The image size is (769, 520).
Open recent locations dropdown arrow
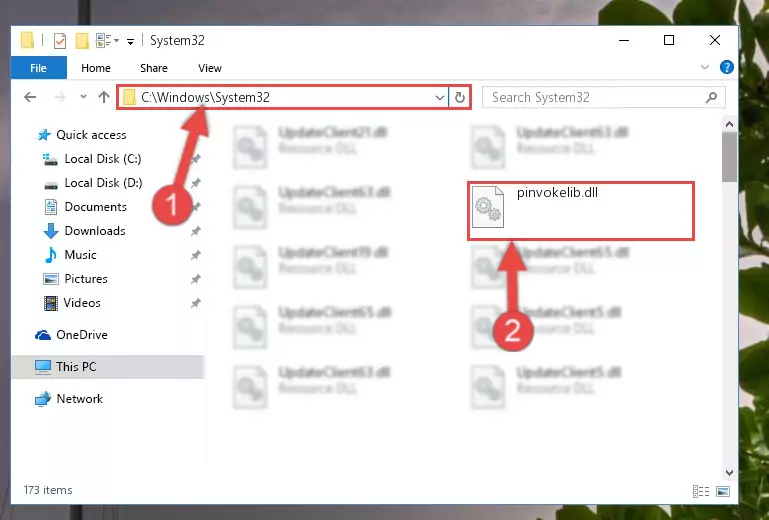coord(83,97)
